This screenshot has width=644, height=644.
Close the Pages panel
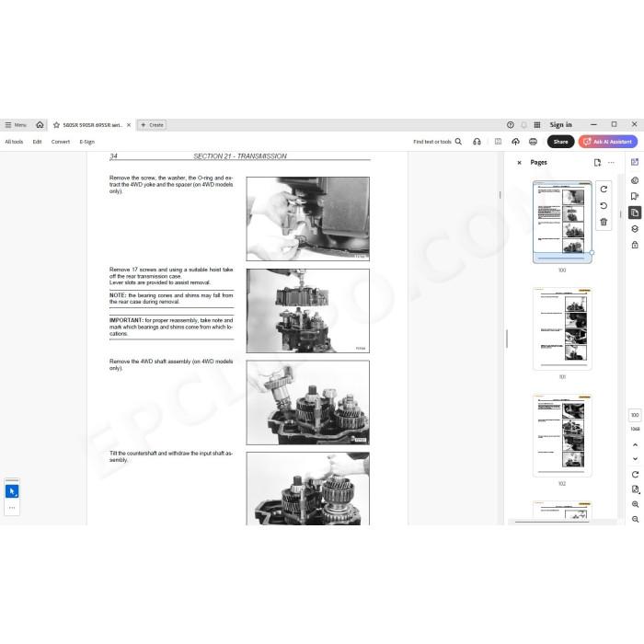click(x=519, y=163)
